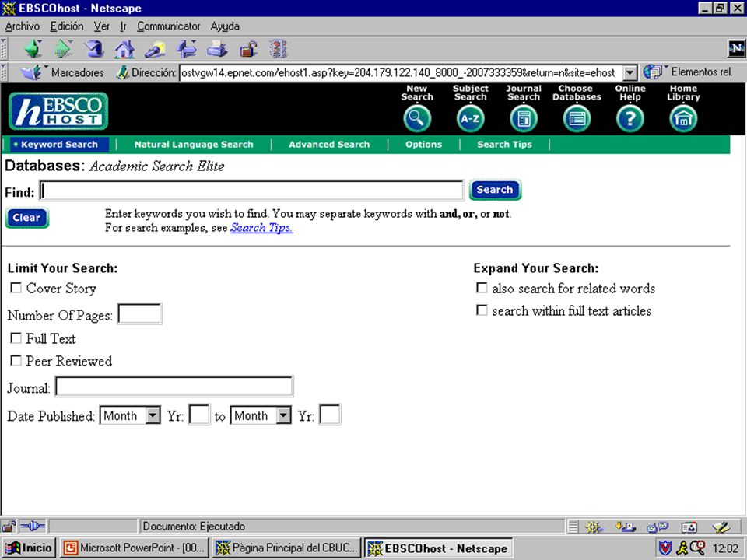This screenshot has width=747, height=560.
Task: Open Newsgroups icon in component bar
Action: (x=658, y=527)
